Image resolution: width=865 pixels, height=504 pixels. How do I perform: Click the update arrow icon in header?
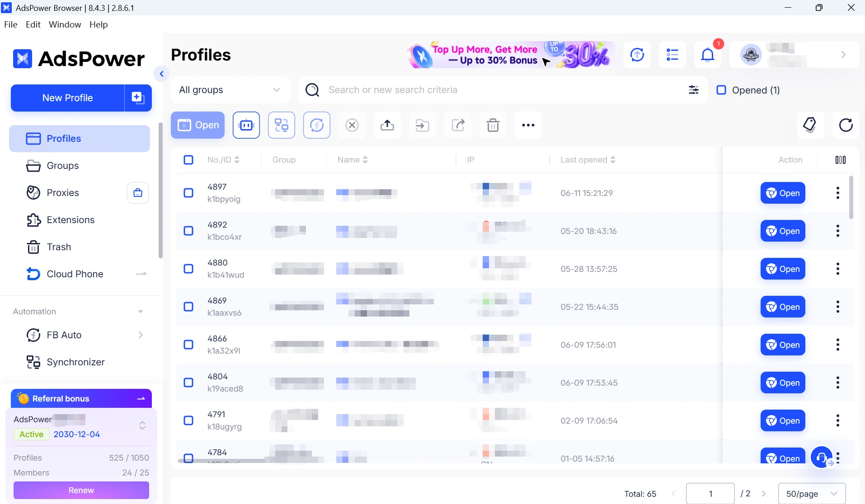click(637, 55)
